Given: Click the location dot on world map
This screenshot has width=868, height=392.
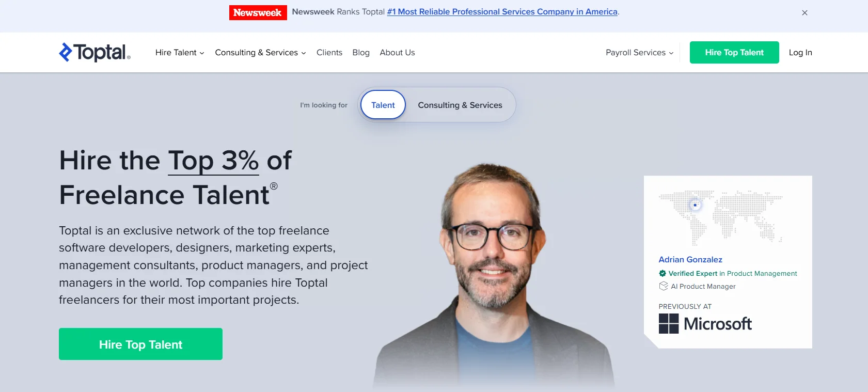Looking at the screenshot, I should pos(695,205).
